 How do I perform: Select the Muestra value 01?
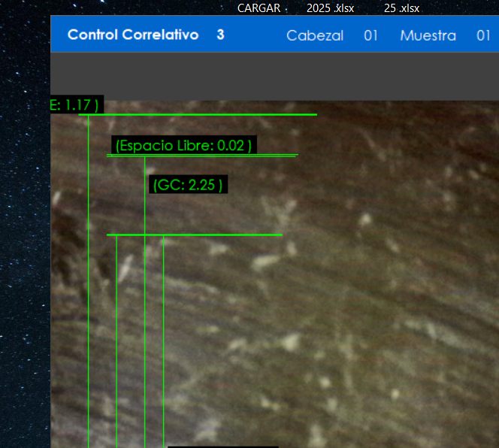(483, 36)
